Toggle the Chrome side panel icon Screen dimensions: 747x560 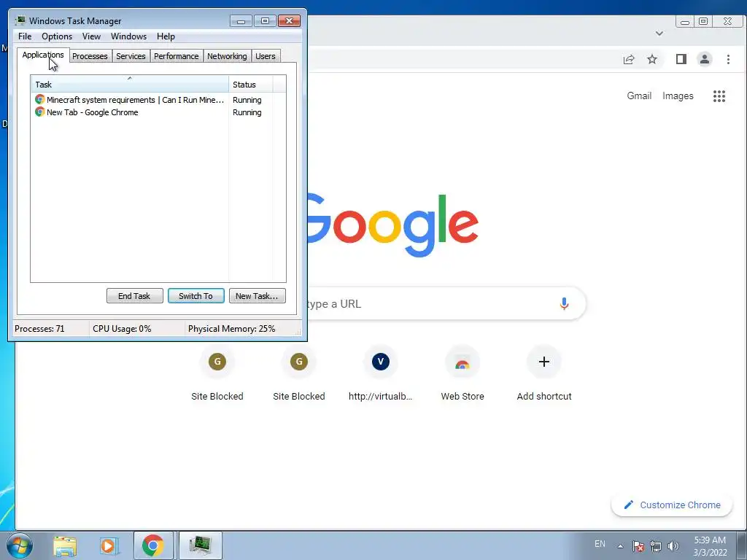click(681, 59)
